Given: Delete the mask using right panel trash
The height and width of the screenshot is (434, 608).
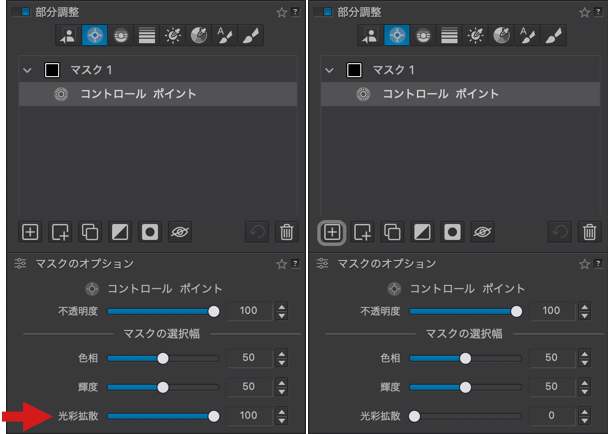Looking at the screenshot, I should tap(589, 232).
